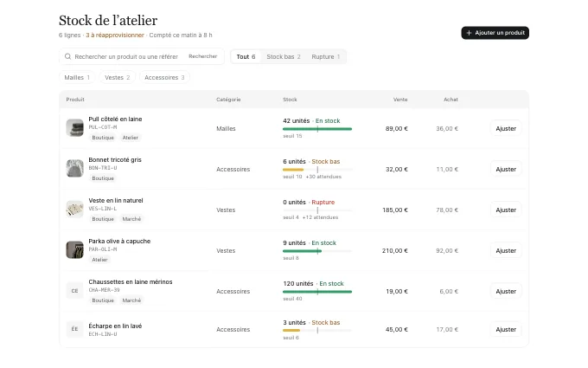The image size is (588, 368).
Task: Click the Chaussettes stock level bar
Action: click(317, 292)
